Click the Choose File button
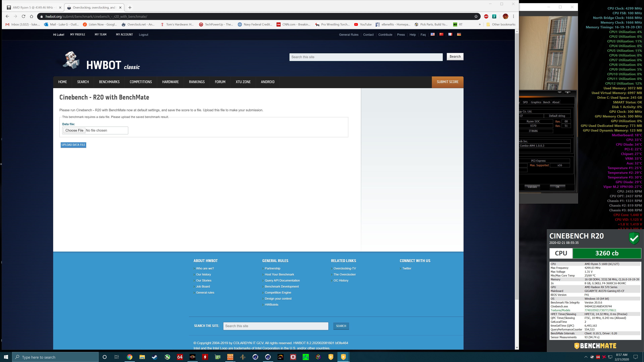The height and width of the screenshot is (362, 644). tap(74, 130)
